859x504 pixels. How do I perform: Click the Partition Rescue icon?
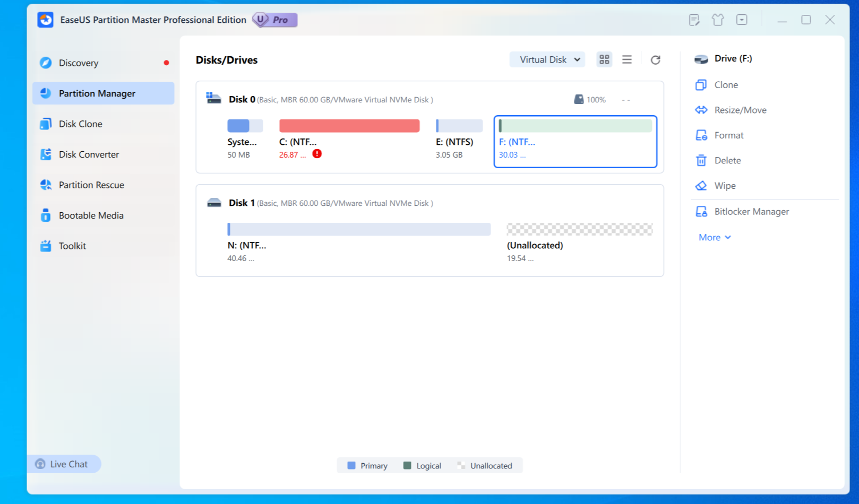coord(46,185)
